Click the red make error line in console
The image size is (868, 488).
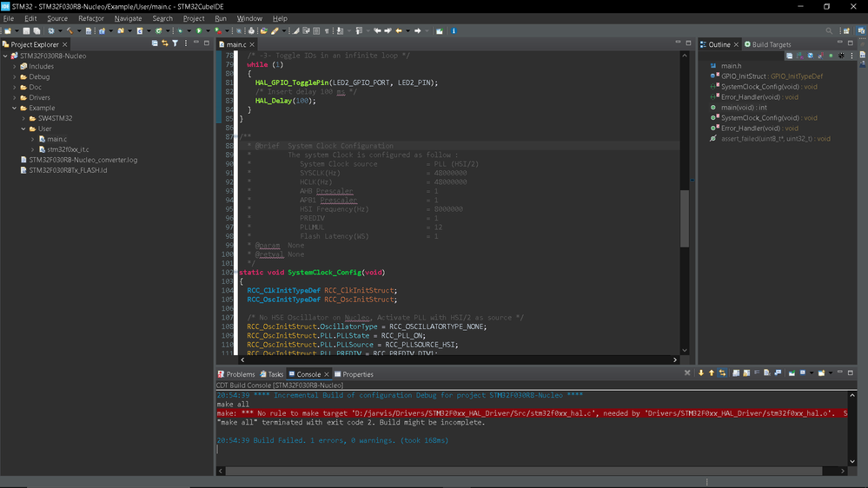[532, 413]
